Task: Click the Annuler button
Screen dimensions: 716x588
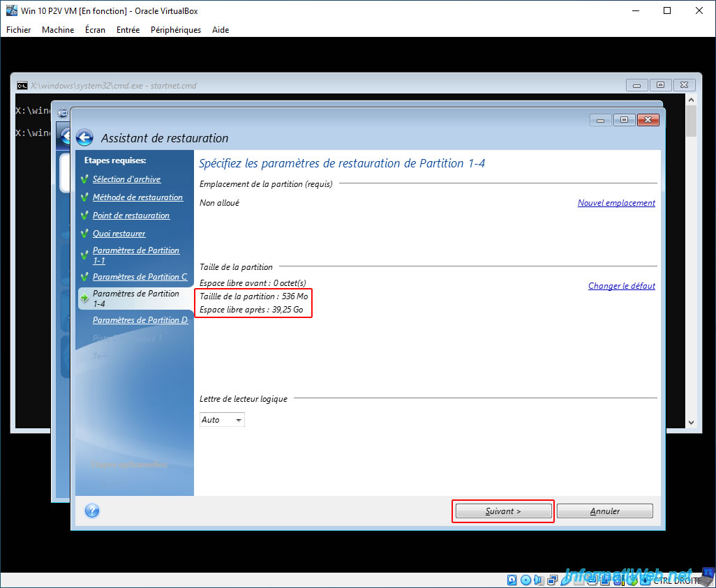Action: (604, 511)
